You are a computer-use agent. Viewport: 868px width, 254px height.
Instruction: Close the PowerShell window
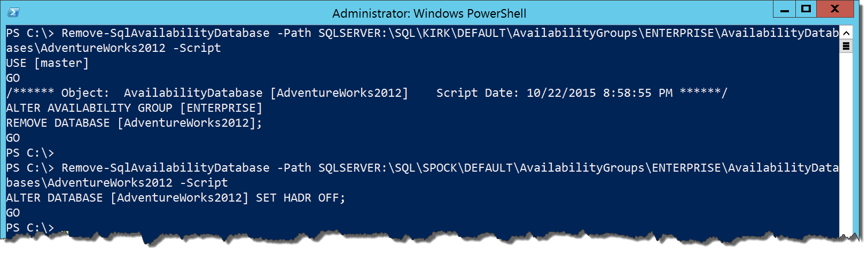pyautogui.click(x=835, y=9)
